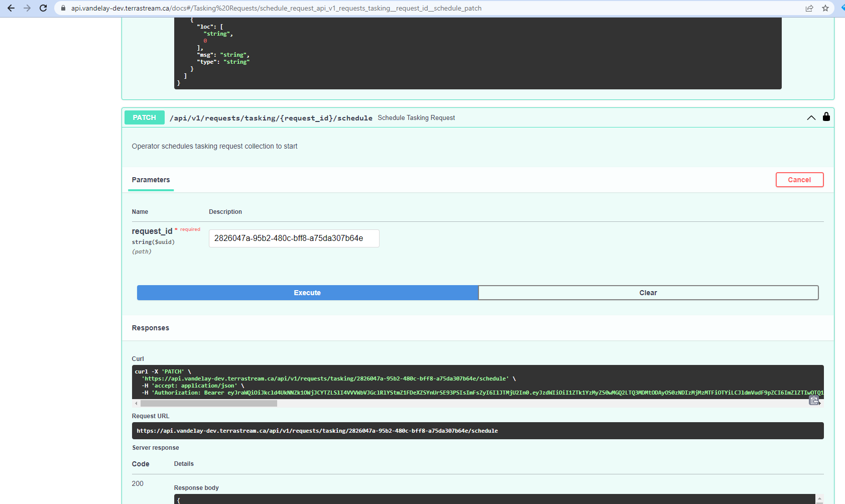Click the 'Server response' label

[156, 448]
